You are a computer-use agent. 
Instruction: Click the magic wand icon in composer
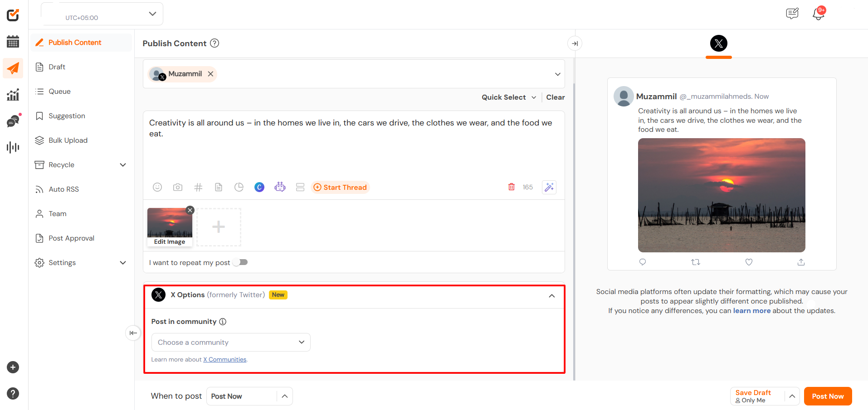(549, 187)
